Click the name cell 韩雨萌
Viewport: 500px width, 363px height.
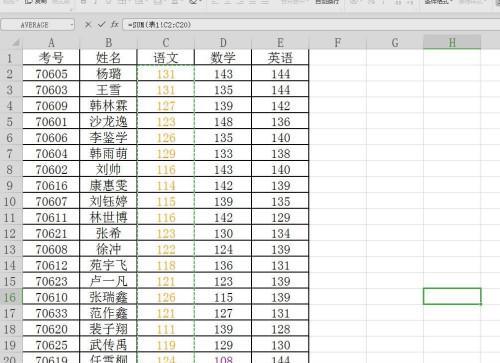tap(108, 153)
